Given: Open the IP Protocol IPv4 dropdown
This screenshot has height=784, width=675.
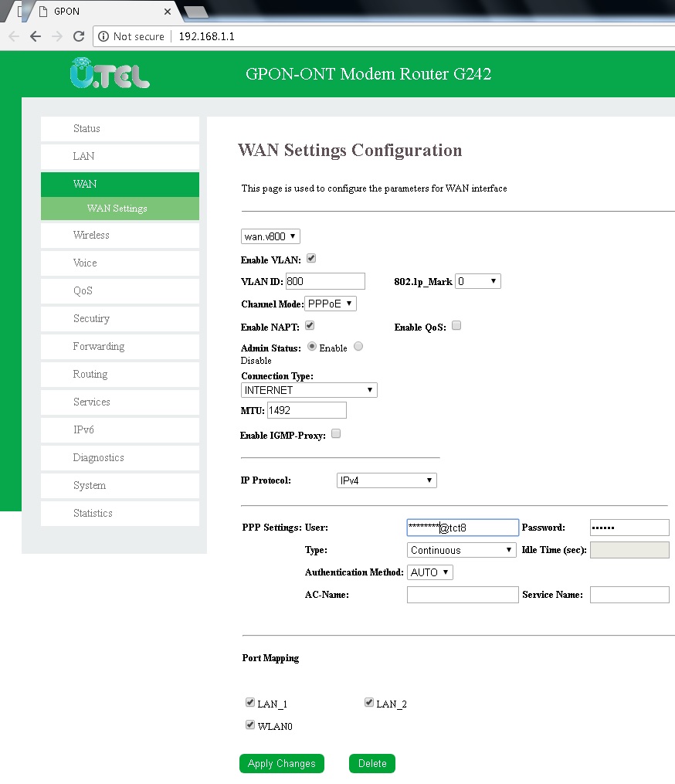Looking at the screenshot, I should point(387,480).
